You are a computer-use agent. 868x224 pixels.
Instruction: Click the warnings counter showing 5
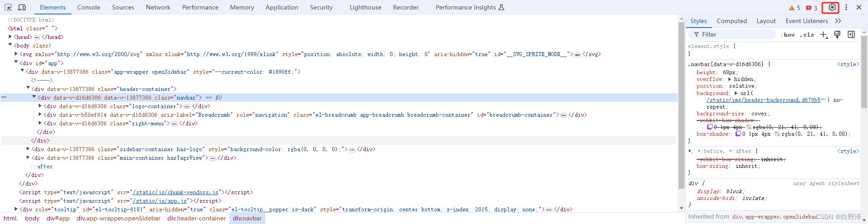point(795,8)
